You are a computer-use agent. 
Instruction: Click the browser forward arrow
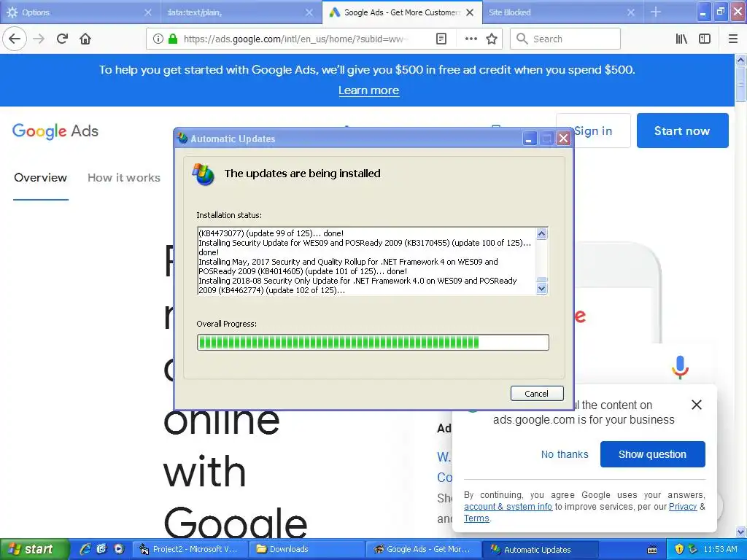[x=39, y=39]
